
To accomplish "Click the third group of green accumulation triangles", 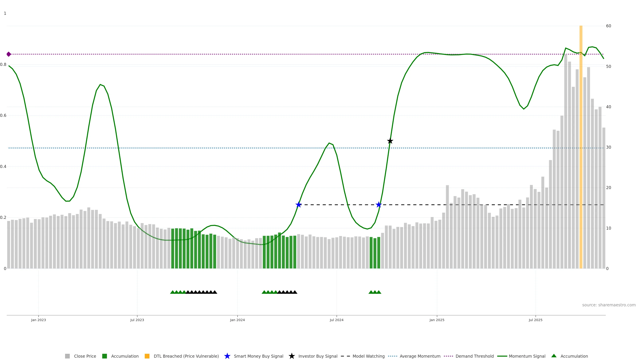I will tap(375, 292).
